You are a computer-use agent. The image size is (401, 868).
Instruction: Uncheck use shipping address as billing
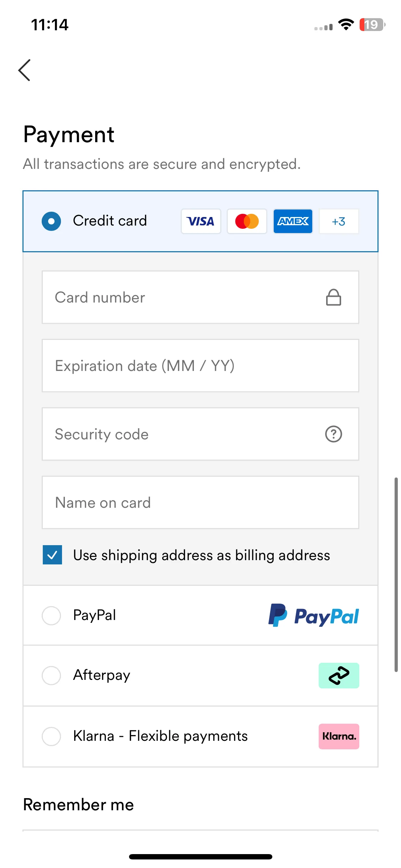coord(52,555)
